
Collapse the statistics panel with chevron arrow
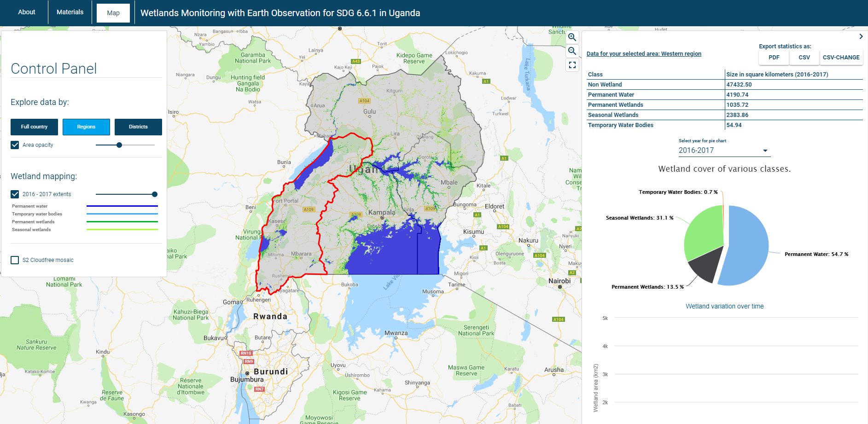click(x=861, y=36)
